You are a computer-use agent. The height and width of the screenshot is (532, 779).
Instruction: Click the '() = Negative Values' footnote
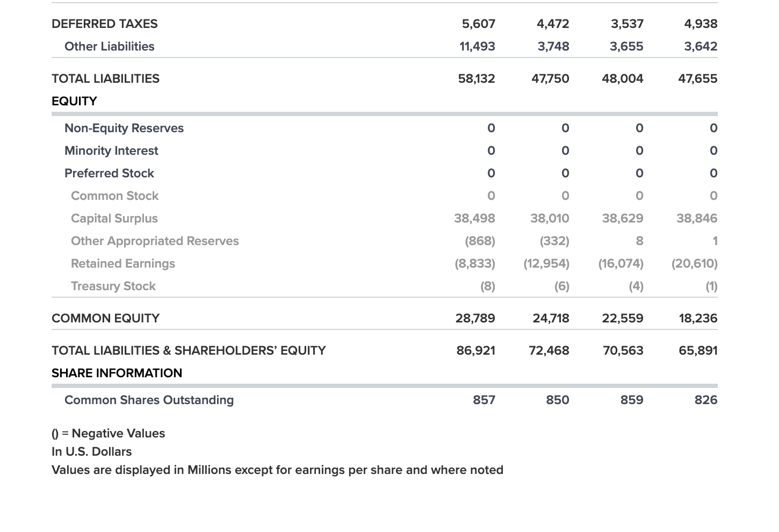tap(109, 433)
